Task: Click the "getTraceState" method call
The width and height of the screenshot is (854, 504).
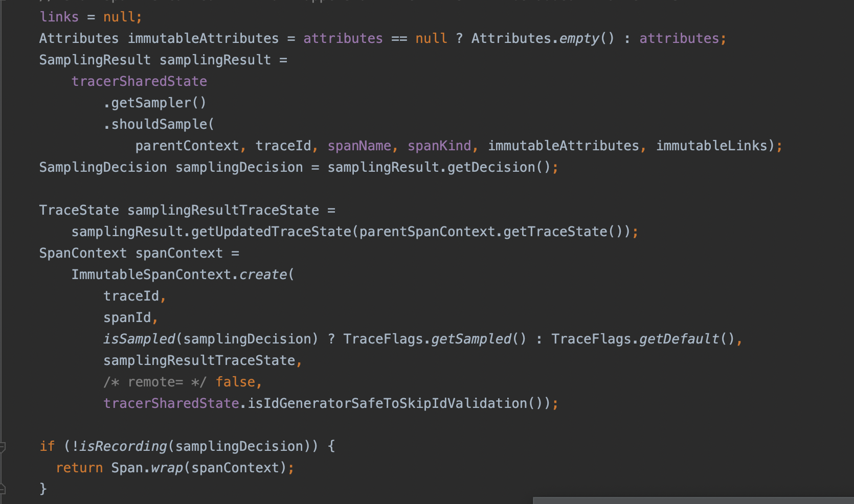Action: 555,232
